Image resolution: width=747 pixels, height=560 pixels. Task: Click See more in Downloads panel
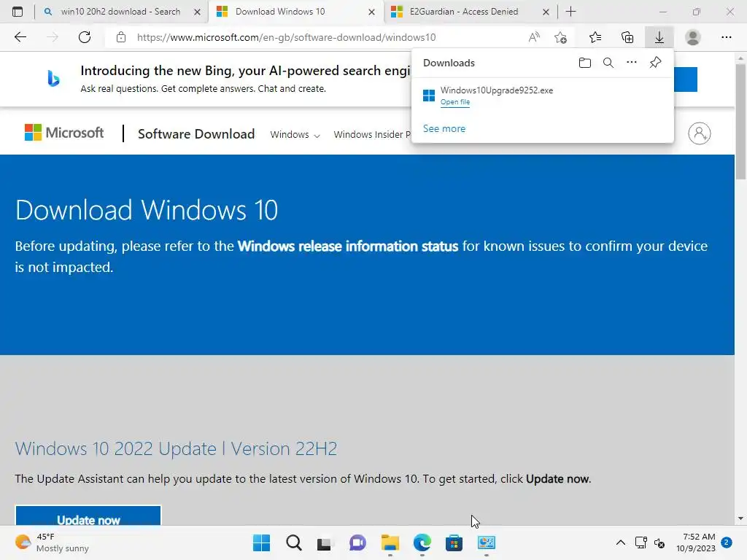tap(444, 128)
